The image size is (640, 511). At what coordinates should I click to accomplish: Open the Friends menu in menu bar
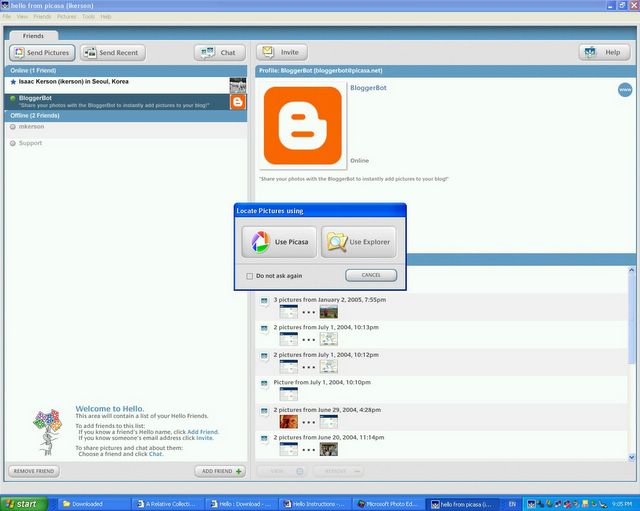coord(42,17)
